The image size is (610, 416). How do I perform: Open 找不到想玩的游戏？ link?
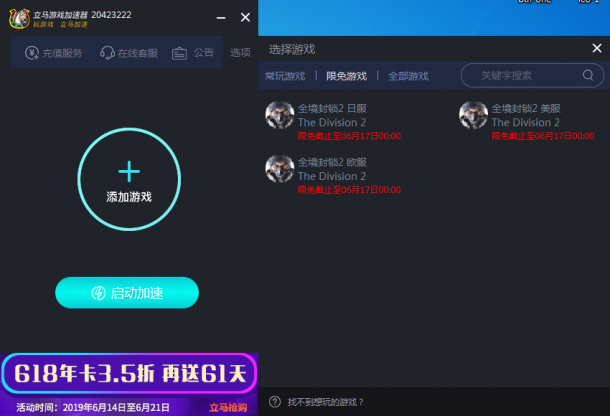326,402
